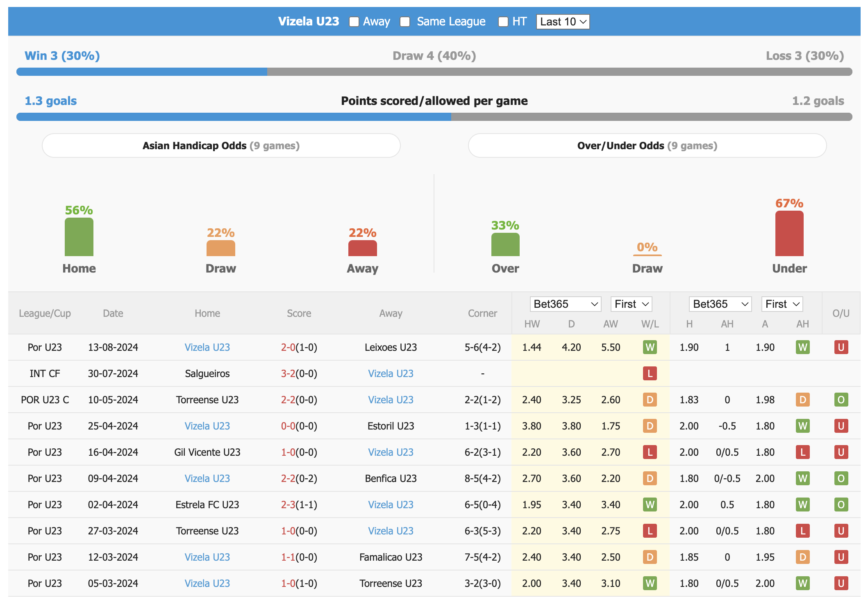Click the orange 22% Draw bar

point(221,248)
